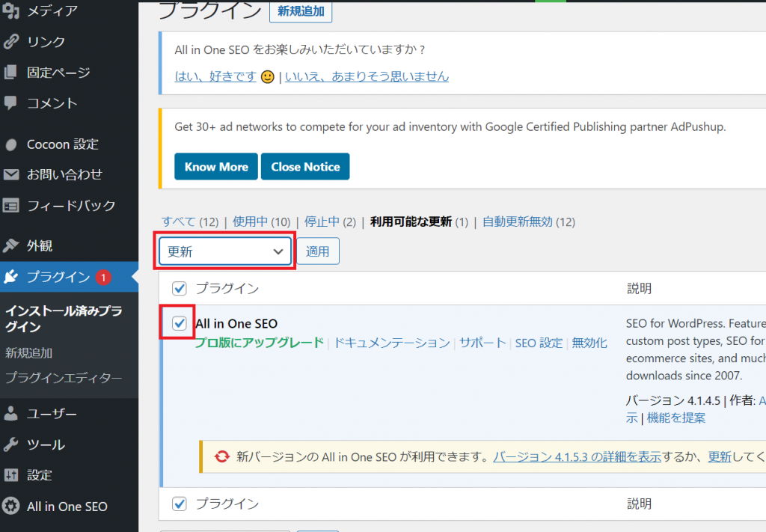Toggle select-all checkbox in table footer
This screenshot has width=766, height=532.
[180, 504]
